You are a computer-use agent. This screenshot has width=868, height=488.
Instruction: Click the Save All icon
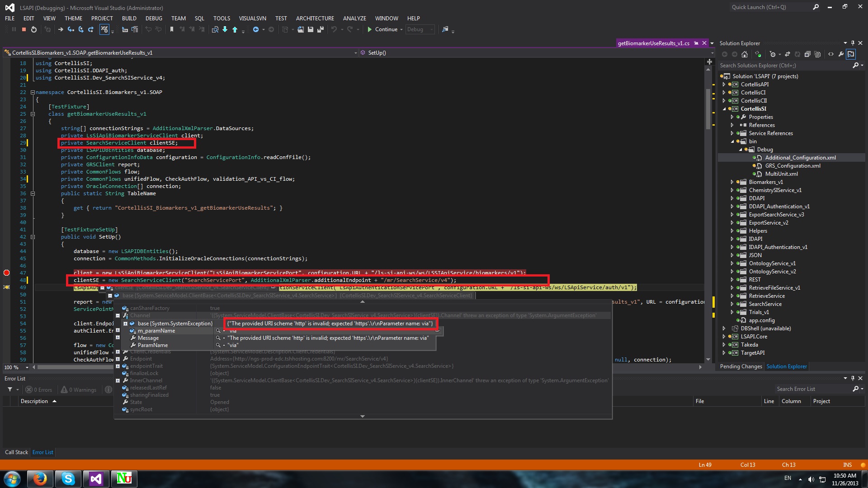pyautogui.click(x=321, y=29)
